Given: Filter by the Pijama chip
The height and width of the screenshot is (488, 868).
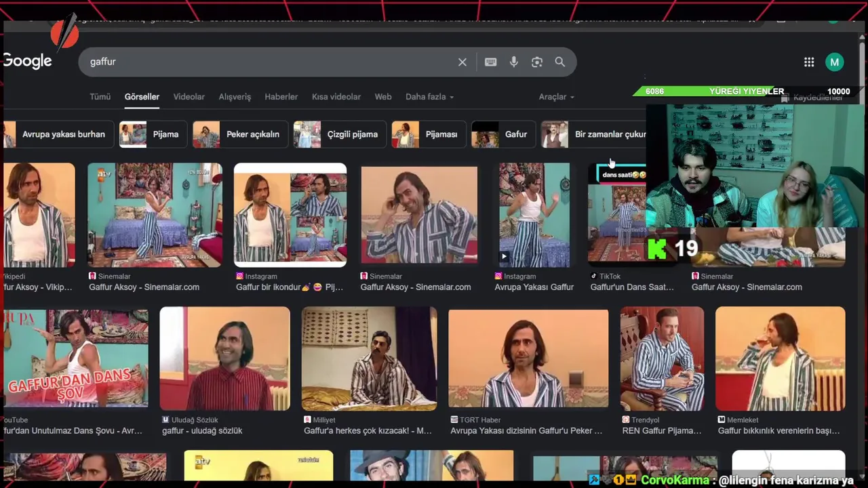Looking at the screenshot, I should coord(152,134).
